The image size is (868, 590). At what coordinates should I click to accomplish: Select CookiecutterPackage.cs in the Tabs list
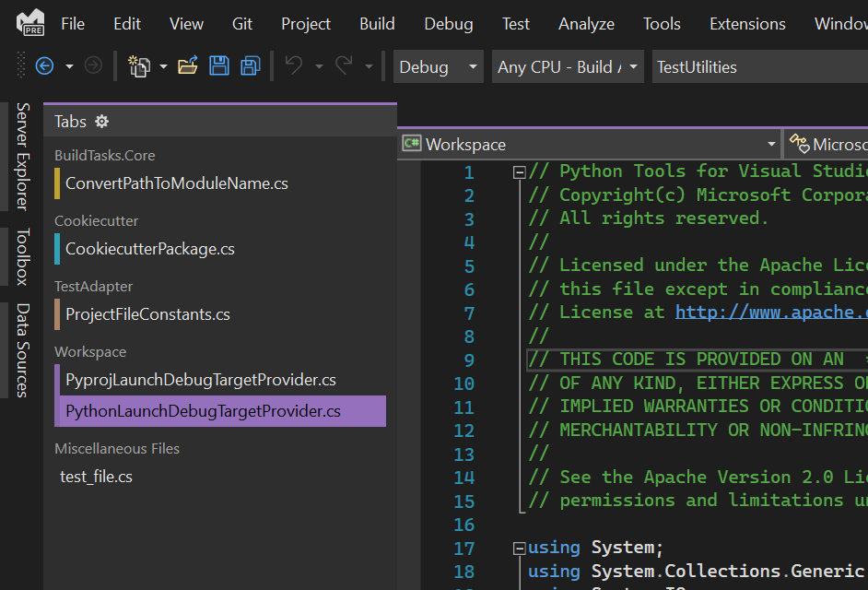click(149, 249)
